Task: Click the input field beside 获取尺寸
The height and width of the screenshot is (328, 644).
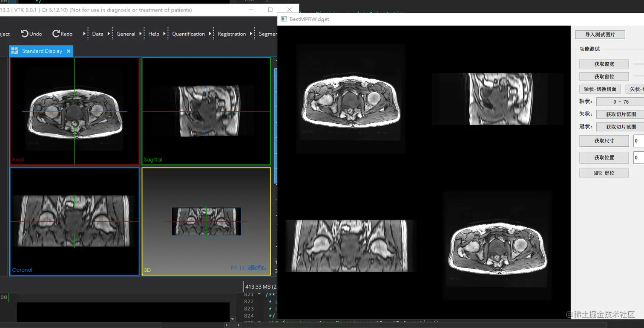Action: pos(638,141)
